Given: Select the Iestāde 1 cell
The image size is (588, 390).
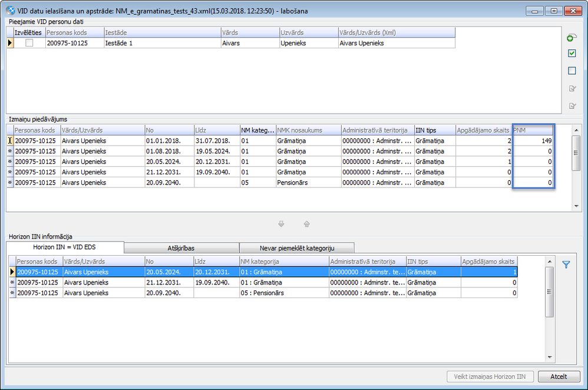Looking at the screenshot, I should click(163, 43).
